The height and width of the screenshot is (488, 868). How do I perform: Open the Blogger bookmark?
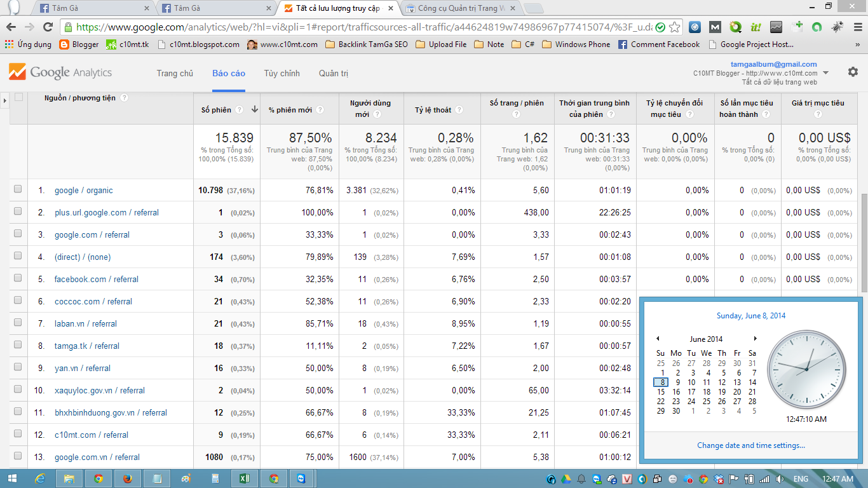tap(79, 44)
